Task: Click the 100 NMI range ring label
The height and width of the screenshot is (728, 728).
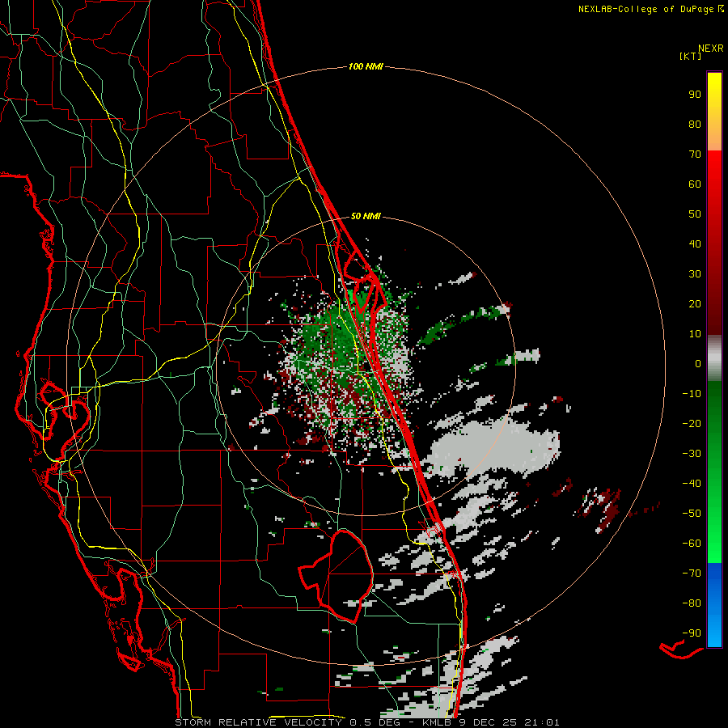Action: (x=366, y=66)
